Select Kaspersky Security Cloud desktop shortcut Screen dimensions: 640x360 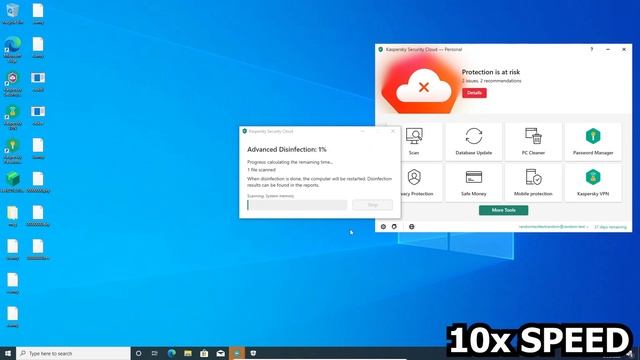pos(13,83)
